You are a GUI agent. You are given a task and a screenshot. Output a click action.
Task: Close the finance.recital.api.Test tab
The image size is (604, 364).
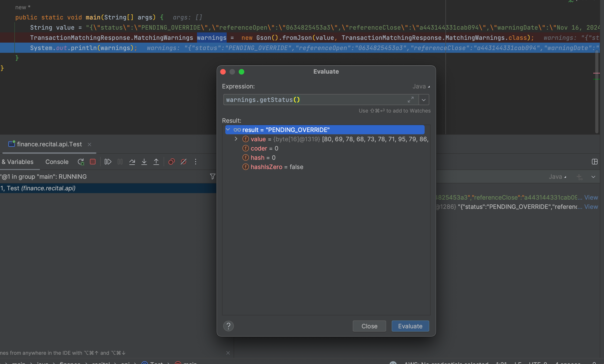[x=89, y=144]
